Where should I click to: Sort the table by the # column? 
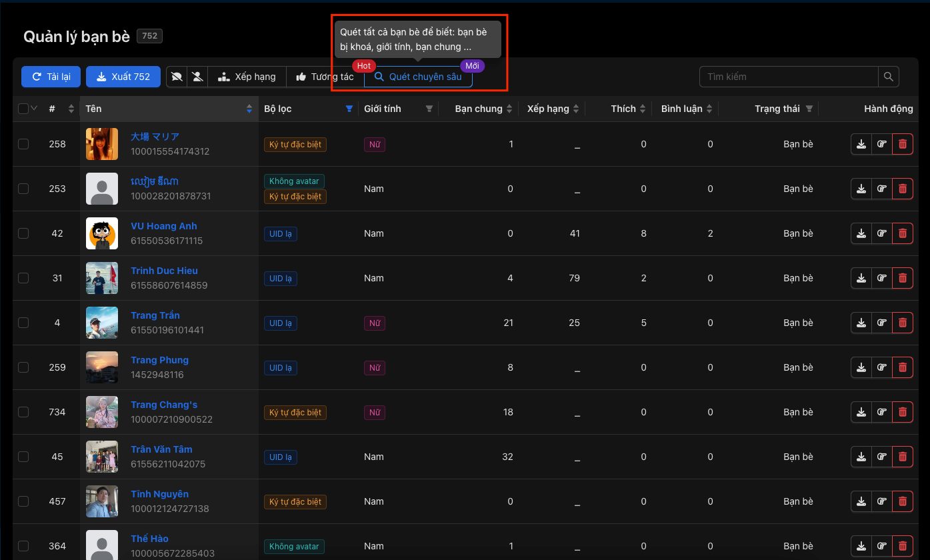(61, 109)
